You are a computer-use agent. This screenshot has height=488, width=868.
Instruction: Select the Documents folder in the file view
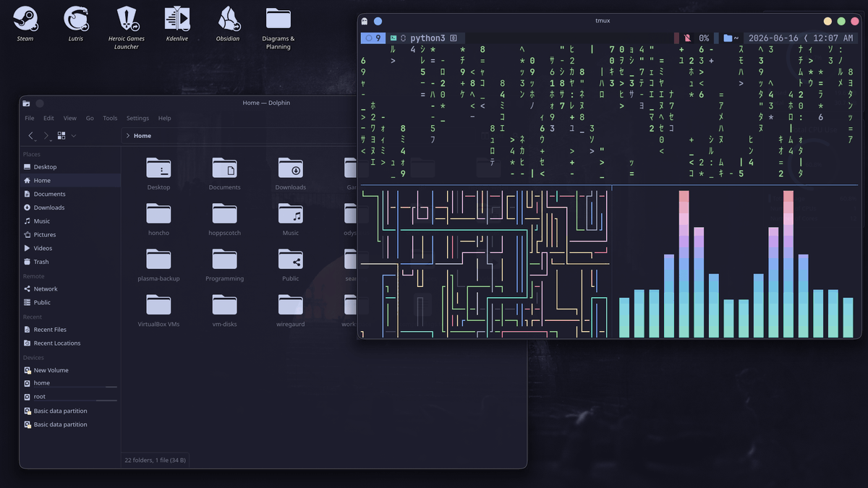tap(224, 174)
